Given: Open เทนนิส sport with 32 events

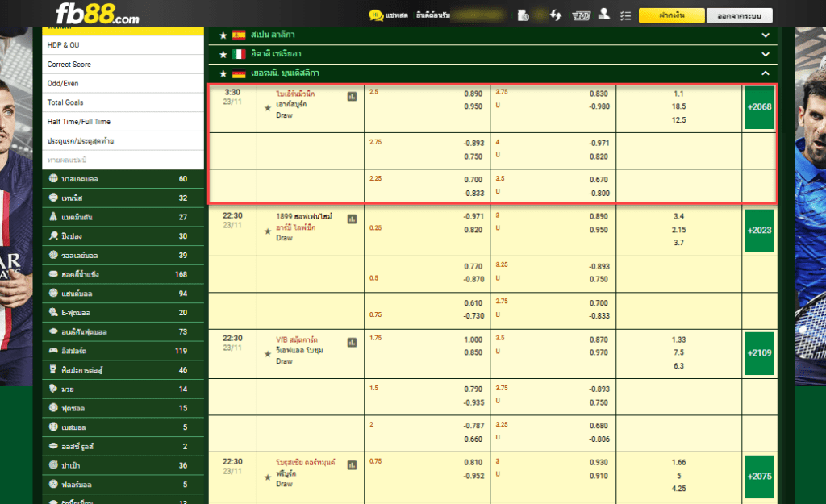Looking at the screenshot, I should [123, 198].
